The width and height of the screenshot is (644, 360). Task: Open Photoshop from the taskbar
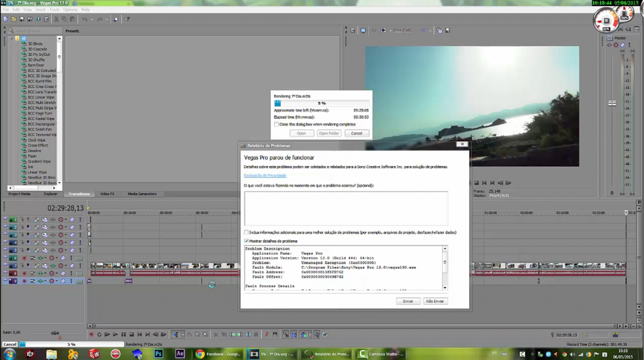(x=158, y=354)
